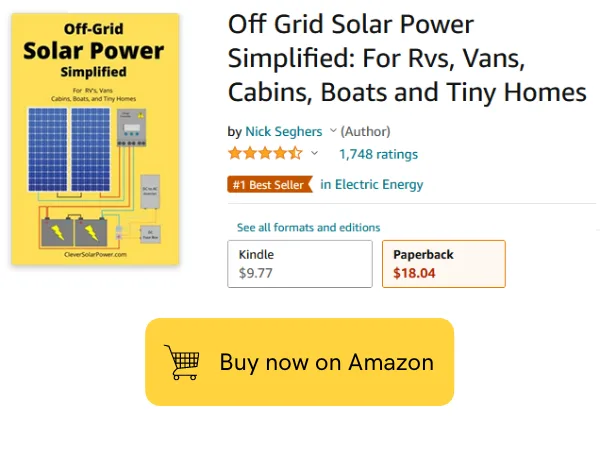Open the rating breakdown chevron beside stars

click(x=315, y=154)
